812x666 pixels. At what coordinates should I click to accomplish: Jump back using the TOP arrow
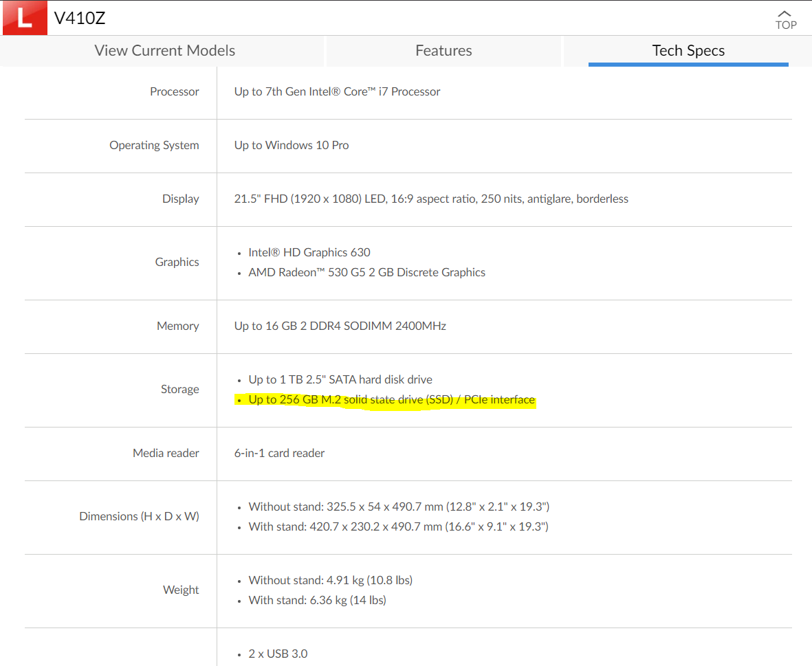click(x=785, y=19)
